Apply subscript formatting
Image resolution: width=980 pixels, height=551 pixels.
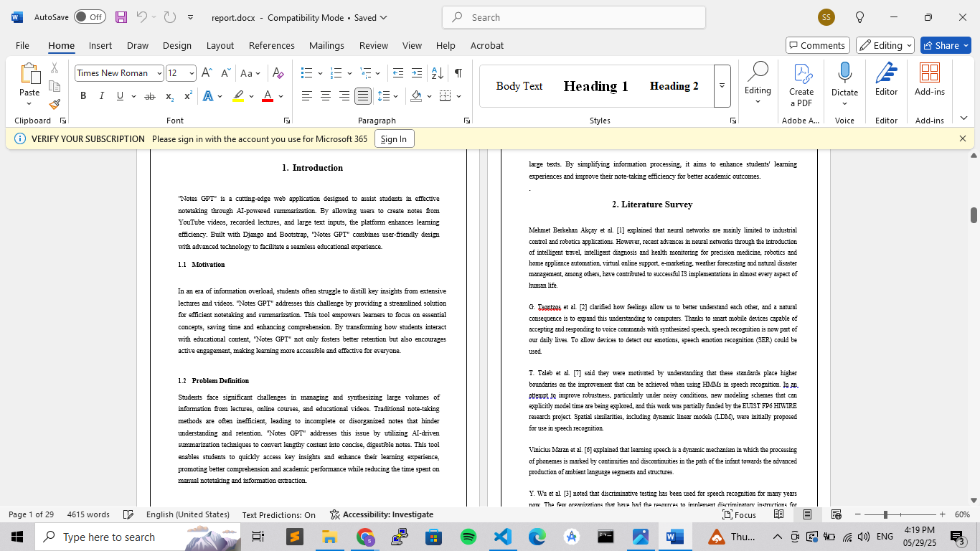pyautogui.click(x=169, y=96)
